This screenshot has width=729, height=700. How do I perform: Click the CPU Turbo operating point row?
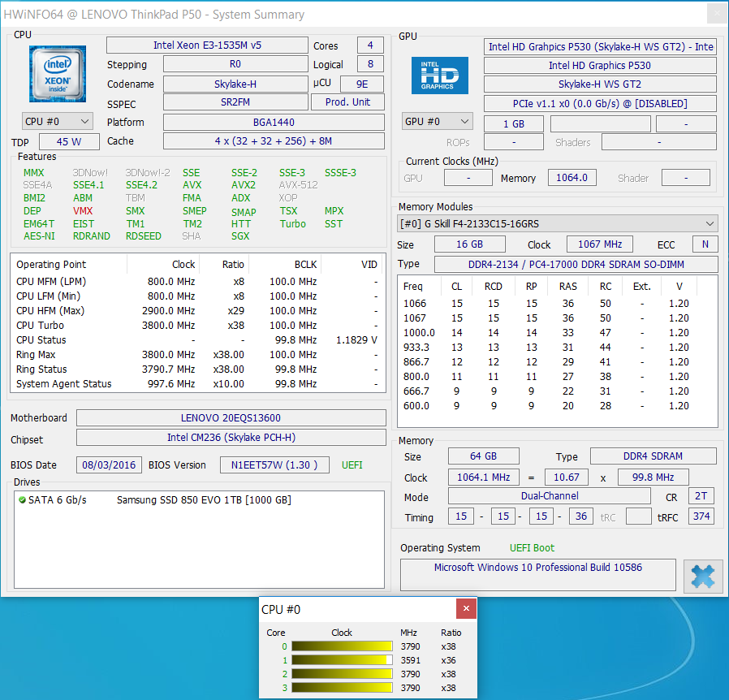197,325
